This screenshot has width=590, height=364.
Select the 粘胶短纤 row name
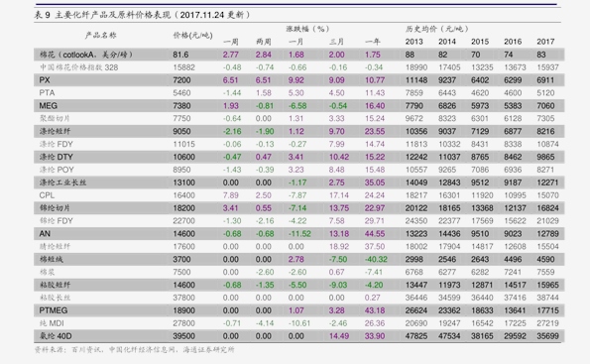coord(55,285)
